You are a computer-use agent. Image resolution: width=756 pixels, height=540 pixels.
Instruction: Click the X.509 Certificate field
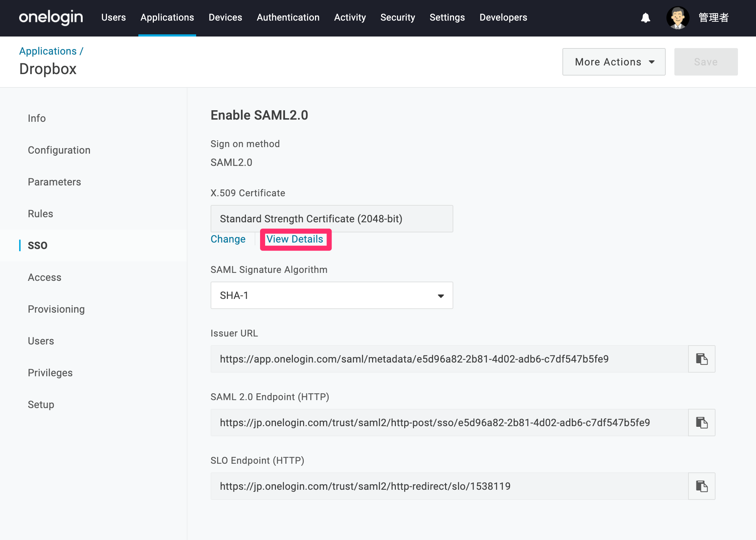tap(332, 219)
